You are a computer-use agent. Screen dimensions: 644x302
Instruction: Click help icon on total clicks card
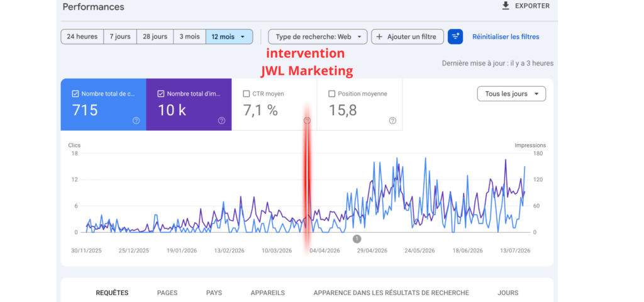tap(136, 120)
